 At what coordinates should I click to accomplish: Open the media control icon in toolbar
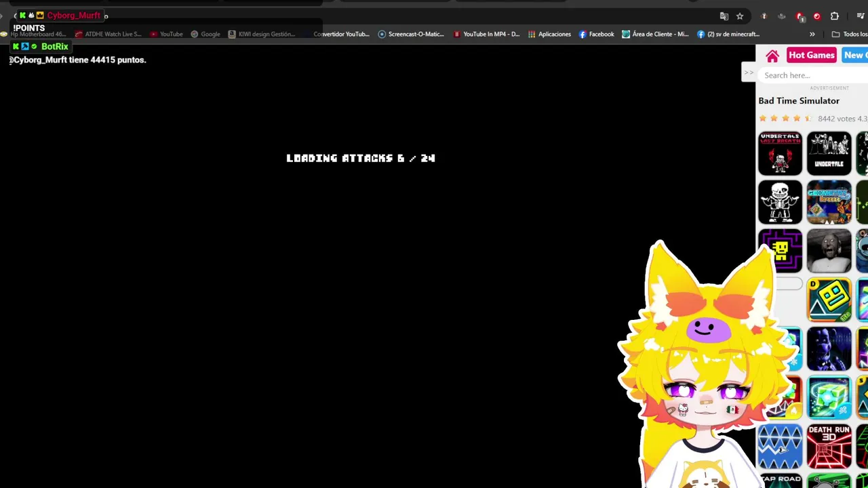click(x=861, y=16)
